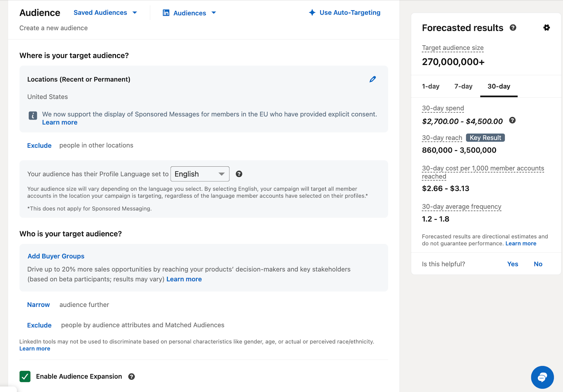Click Yes to mark forecast helpful

[512, 264]
